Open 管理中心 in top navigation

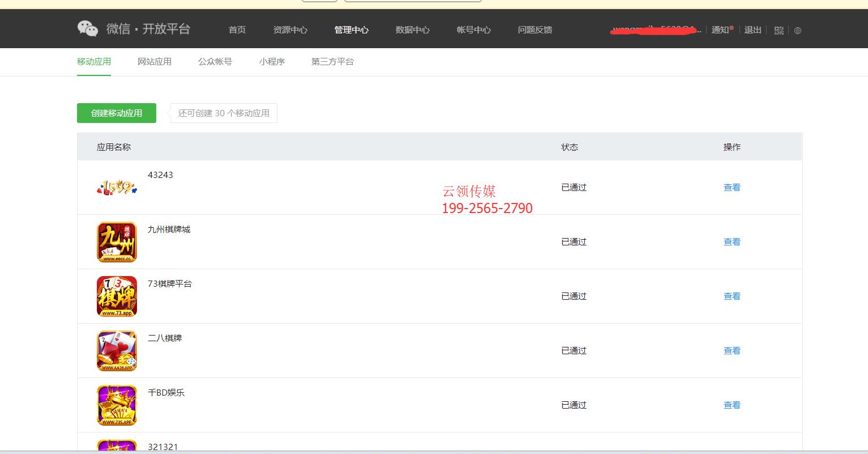click(352, 29)
